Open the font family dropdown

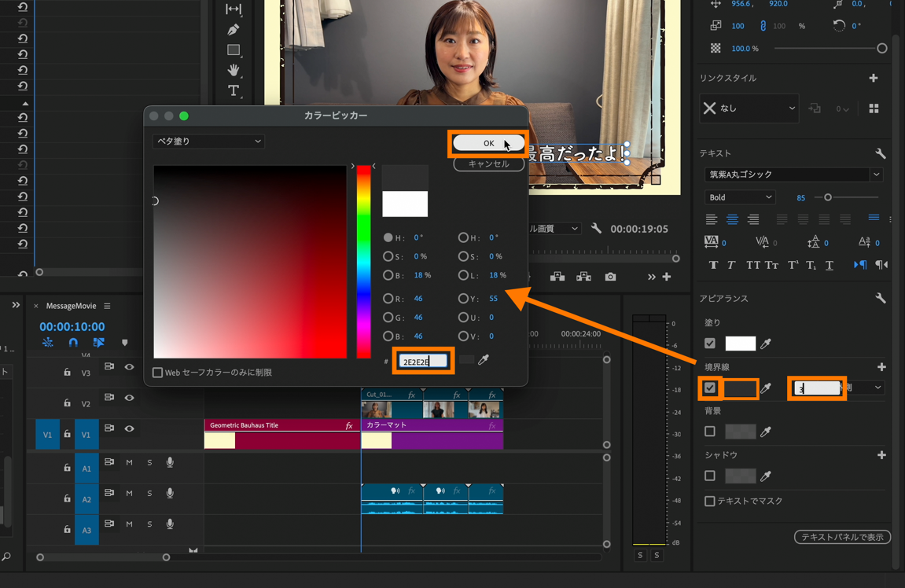pos(793,175)
